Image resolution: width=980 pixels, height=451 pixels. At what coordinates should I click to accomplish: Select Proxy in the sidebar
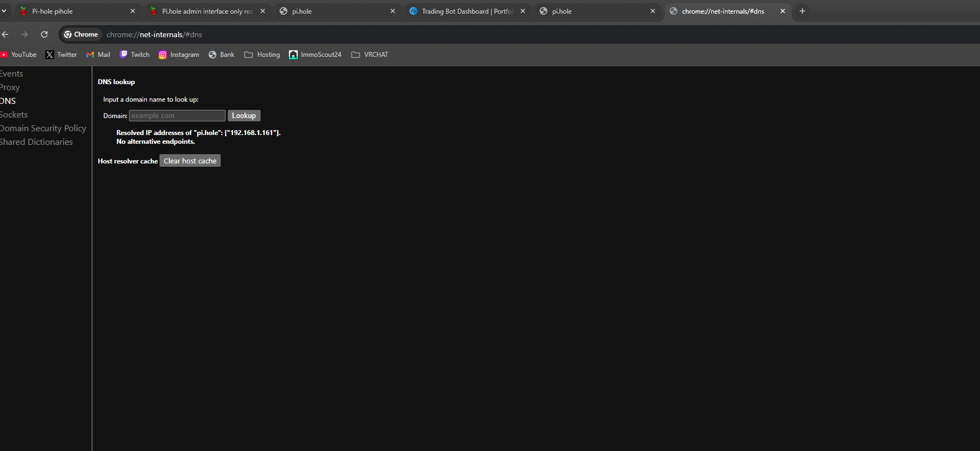10,87
